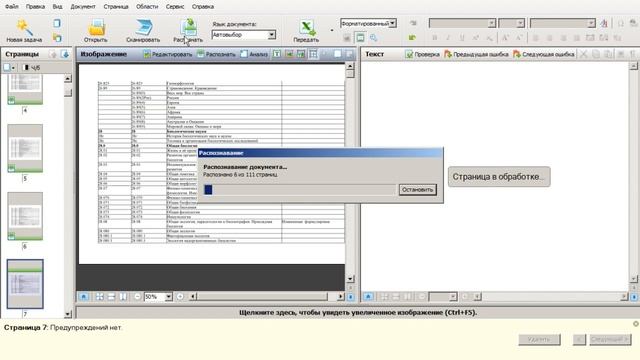640x360 pixels.
Task: Toggle bold formatting
Action: pos(435,38)
